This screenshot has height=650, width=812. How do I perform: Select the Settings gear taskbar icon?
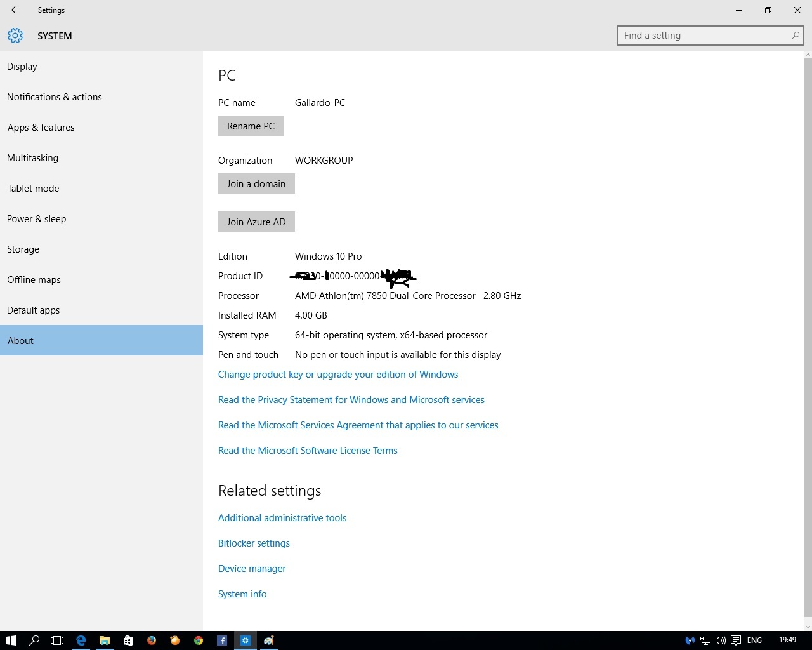[x=246, y=640]
